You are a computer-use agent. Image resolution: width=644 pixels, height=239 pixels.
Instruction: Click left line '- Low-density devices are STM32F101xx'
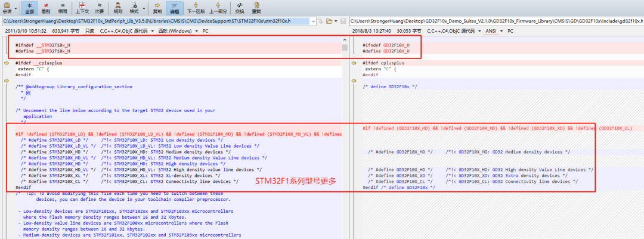[126, 211]
